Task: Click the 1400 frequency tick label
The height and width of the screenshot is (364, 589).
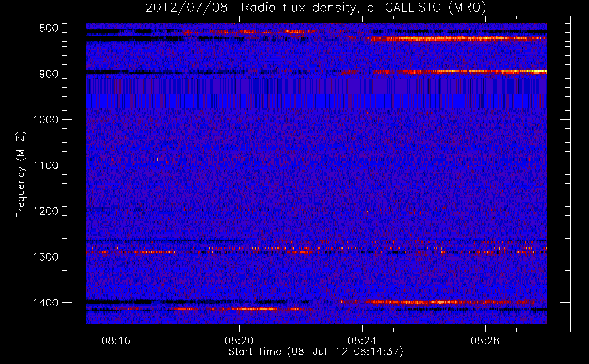Action: (x=46, y=303)
